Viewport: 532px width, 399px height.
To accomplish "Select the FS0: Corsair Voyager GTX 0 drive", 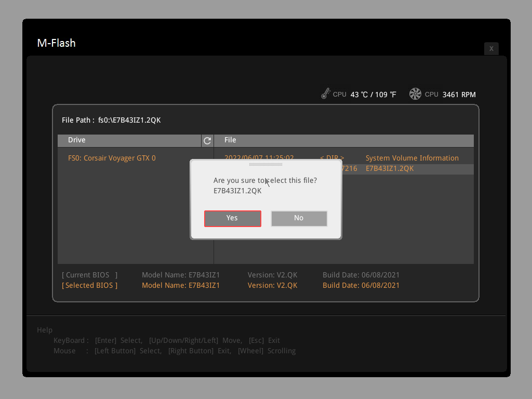I will coord(112,158).
